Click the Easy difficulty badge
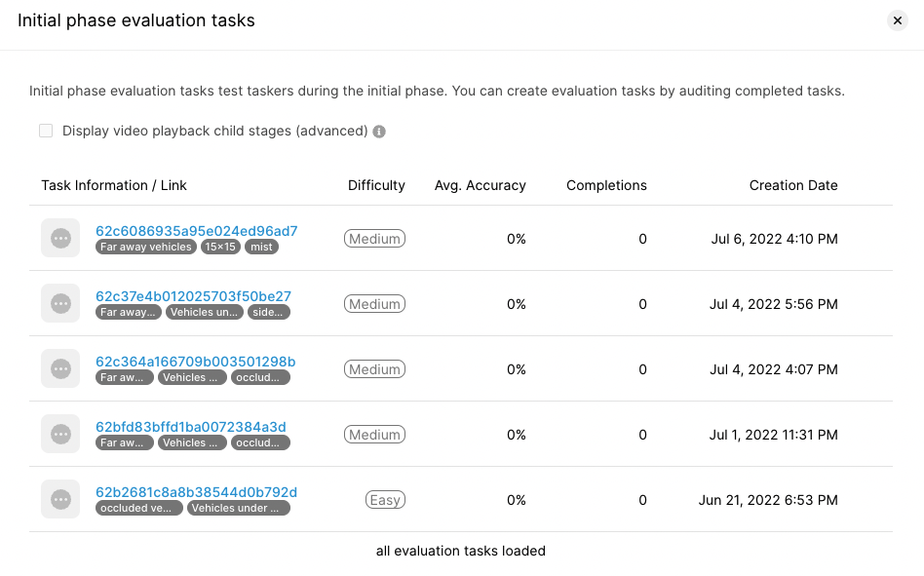This screenshot has width=924, height=576. click(385, 500)
